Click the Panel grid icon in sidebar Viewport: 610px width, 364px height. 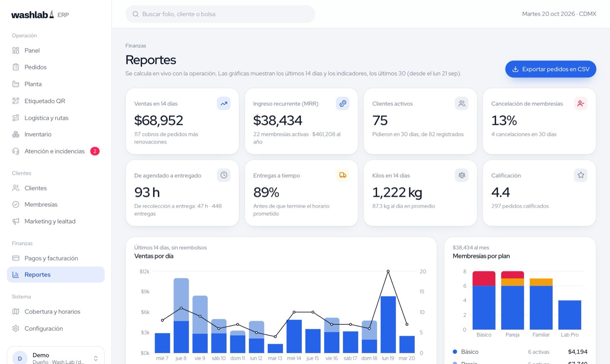16,51
